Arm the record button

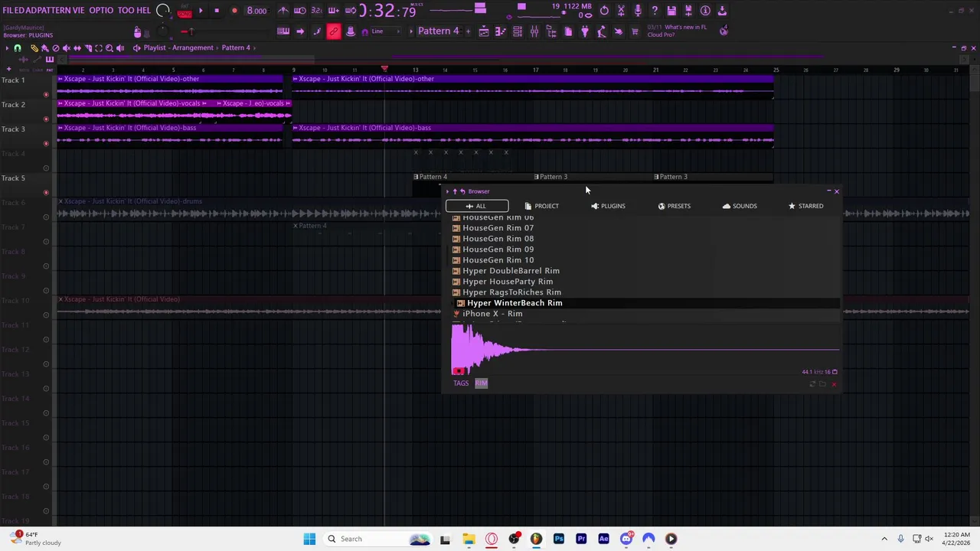(x=234, y=11)
